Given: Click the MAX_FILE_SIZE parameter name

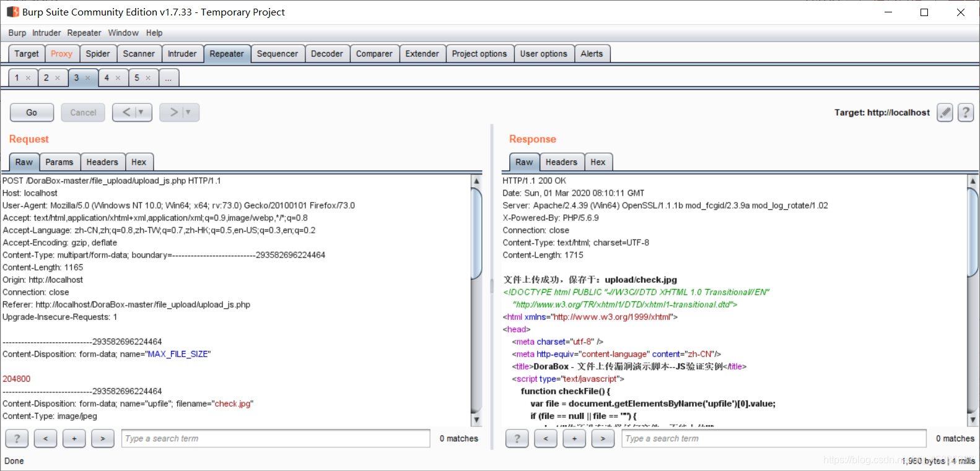Looking at the screenshot, I should (x=178, y=354).
